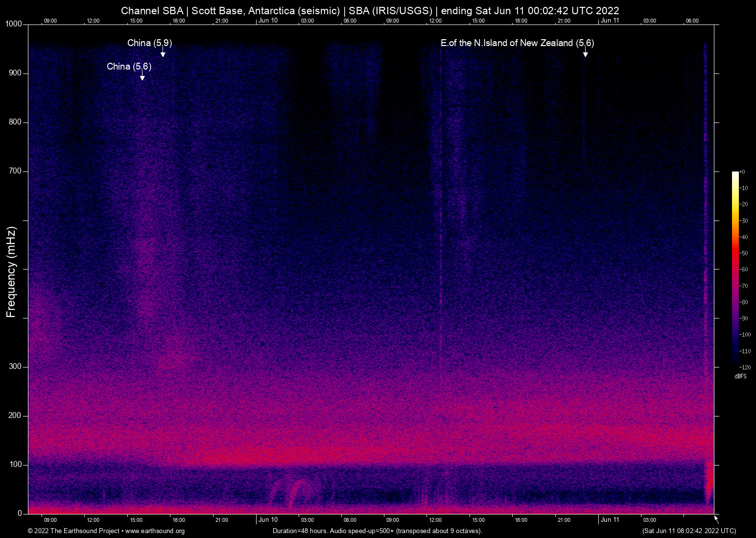Click the 1000 mHz frequency axis label
Screen dimensions: 756x538
pyautogui.click(x=13, y=24)
